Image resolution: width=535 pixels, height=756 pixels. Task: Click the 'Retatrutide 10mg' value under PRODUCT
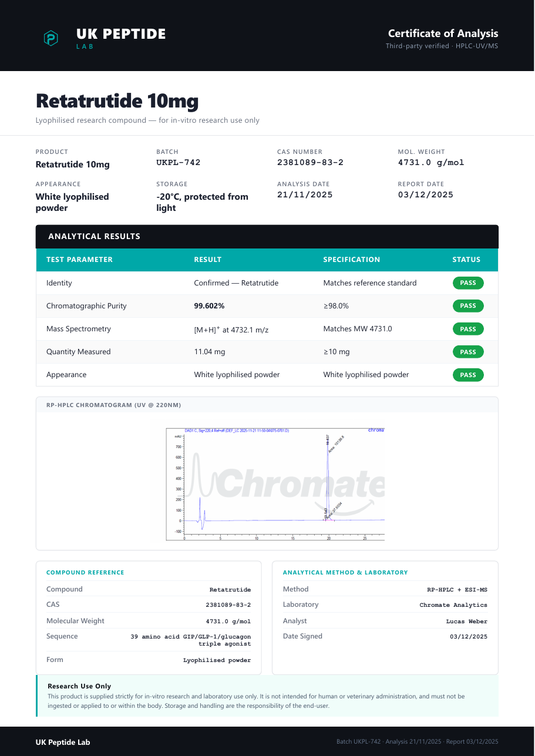point(73,164)
